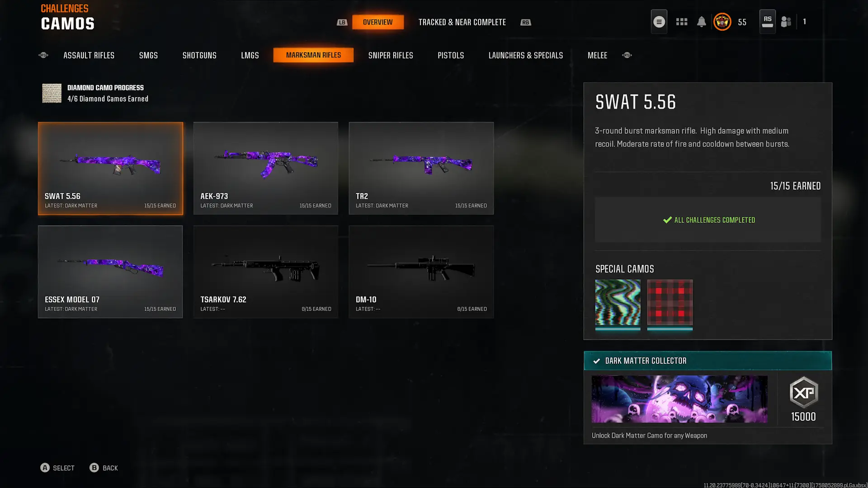868x488 pixels.
Task: Click the left category scroll icon
Action: 43,55
